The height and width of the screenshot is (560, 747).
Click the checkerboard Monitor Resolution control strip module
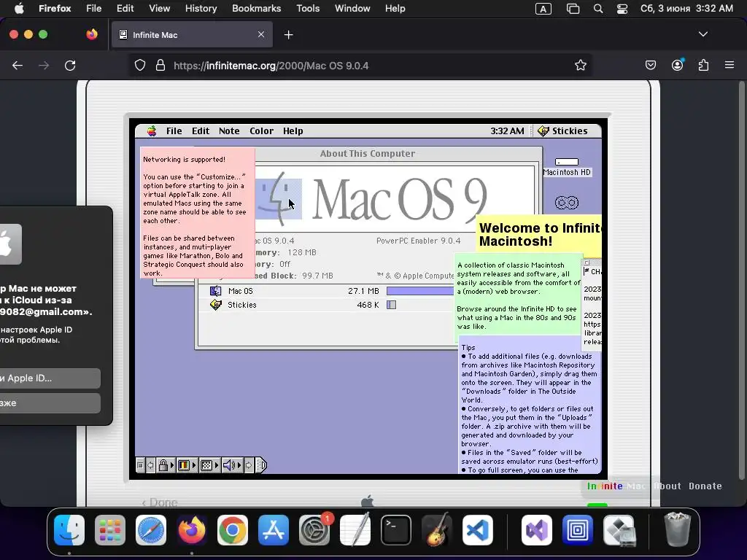coord(206,465)
